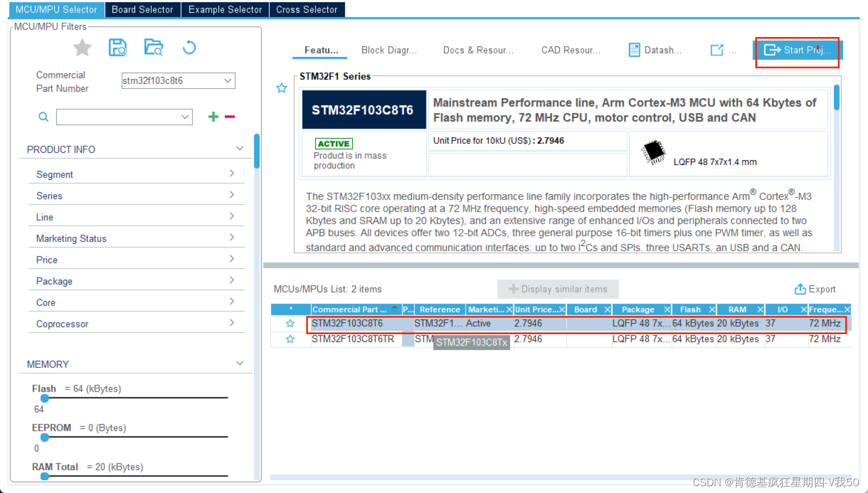Expand the Line filter
This screenshot has width=868, height=493.
[232, 216]
